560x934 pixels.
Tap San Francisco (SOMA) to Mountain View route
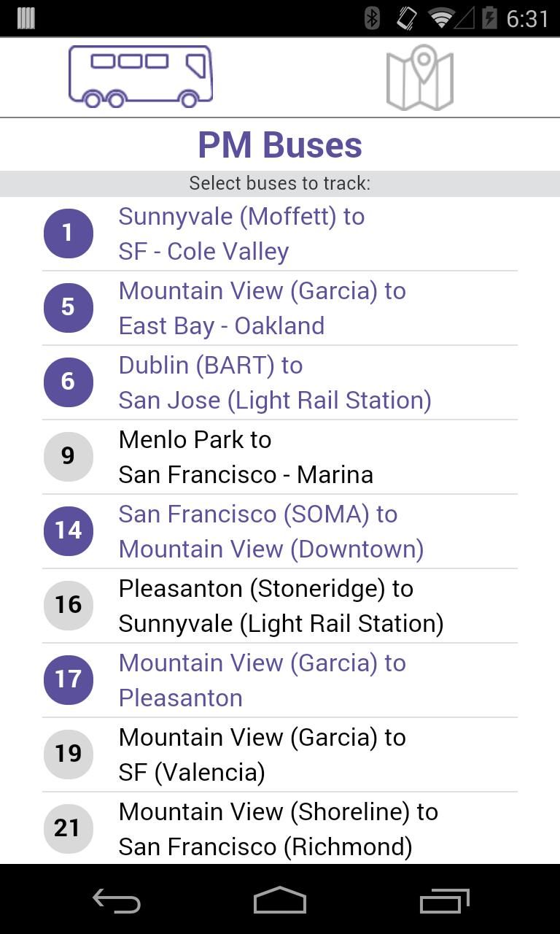[271, 531]
